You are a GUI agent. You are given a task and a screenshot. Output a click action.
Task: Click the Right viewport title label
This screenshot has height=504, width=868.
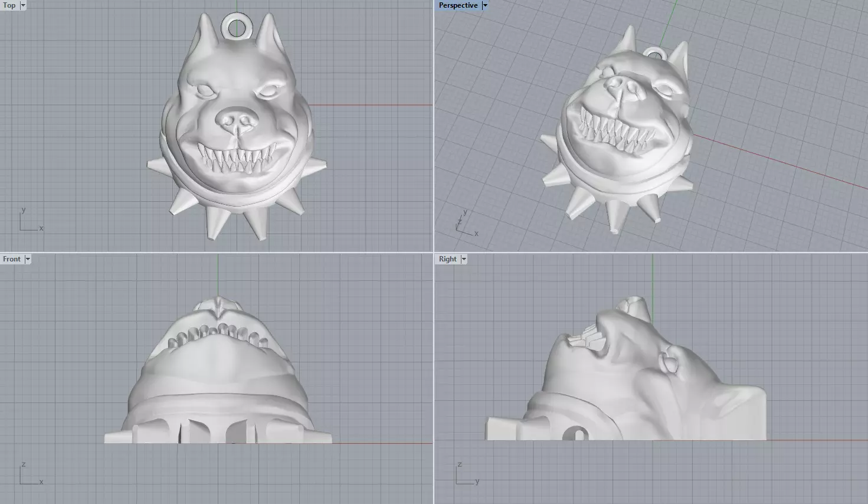click(448, 259)
